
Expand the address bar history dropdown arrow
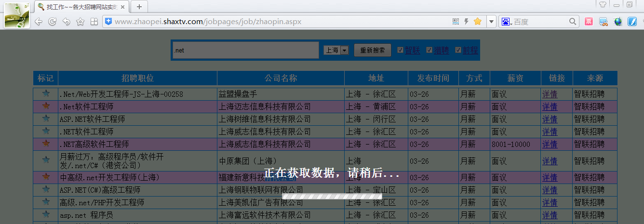(x=491, y=22)
